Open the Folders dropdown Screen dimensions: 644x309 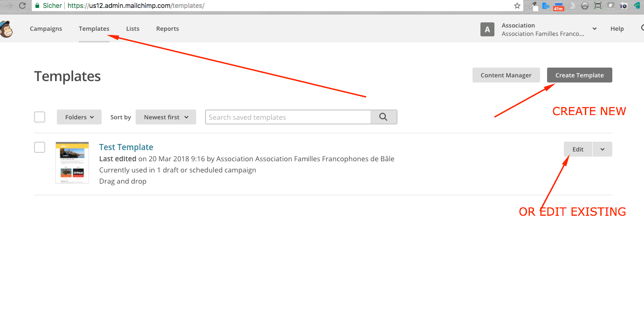pos(79,117)
